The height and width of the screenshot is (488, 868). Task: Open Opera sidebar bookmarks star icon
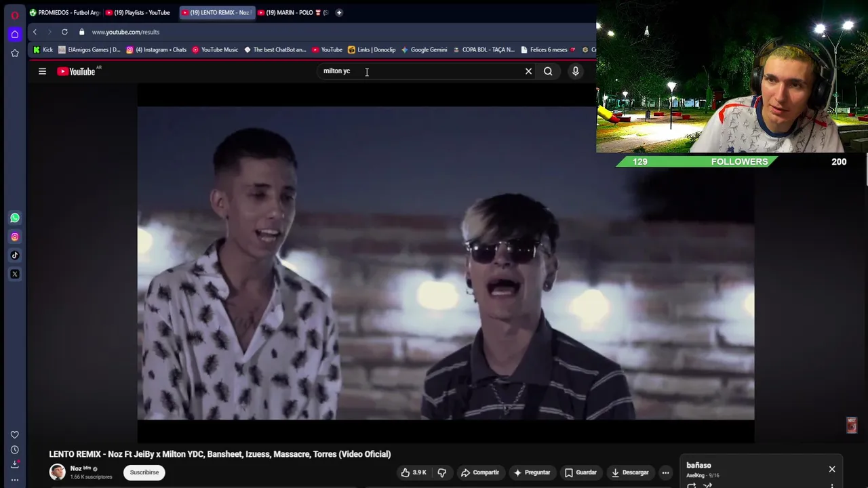click(15, 53)
